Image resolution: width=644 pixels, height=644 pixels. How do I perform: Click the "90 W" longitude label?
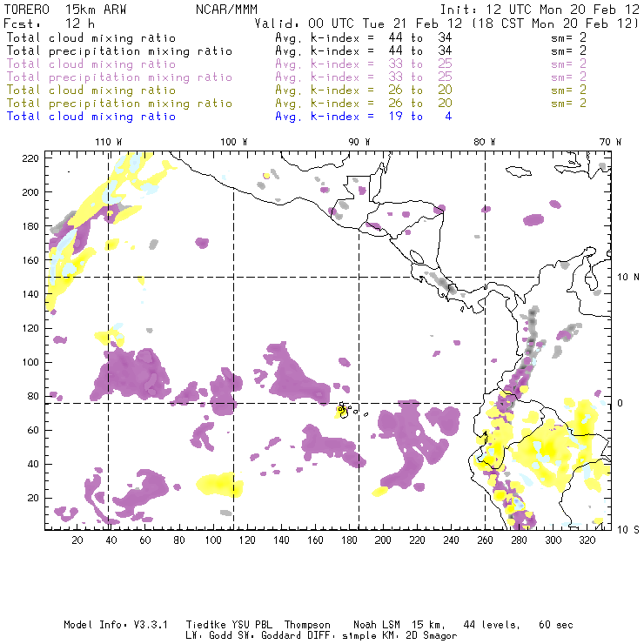coord(359,142)
